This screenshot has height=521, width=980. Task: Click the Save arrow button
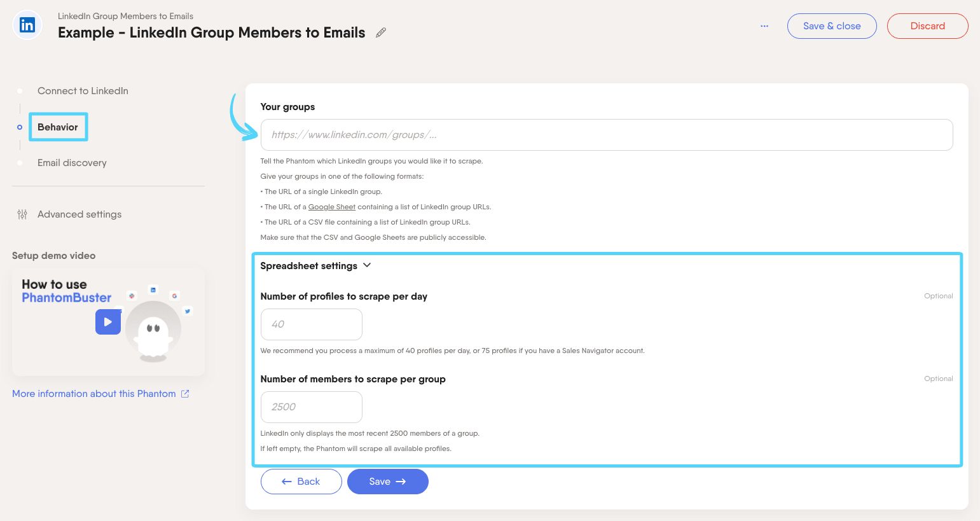[388, 482]
